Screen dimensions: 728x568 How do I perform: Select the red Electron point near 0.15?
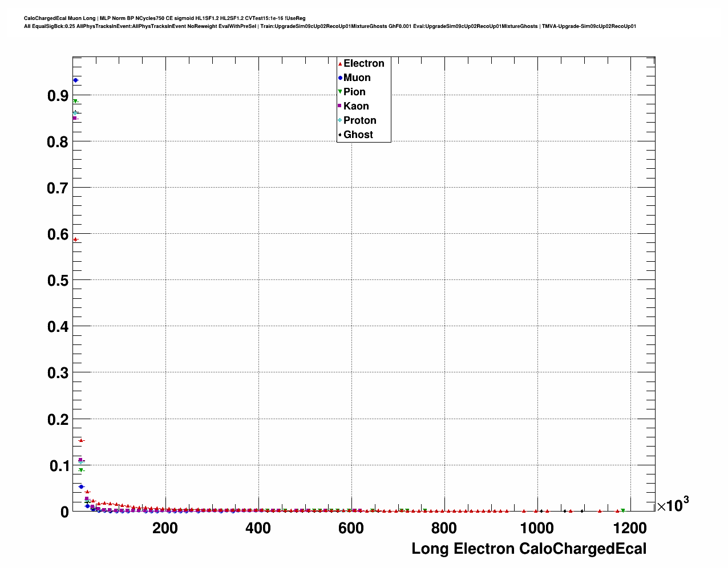coord(81,440)
